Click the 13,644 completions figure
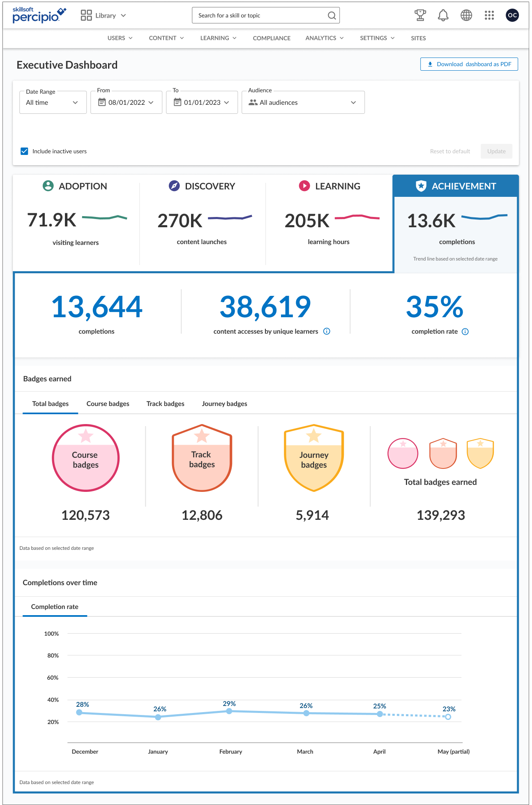The width and height of the screenshot is (532, 805). point(97,307)
